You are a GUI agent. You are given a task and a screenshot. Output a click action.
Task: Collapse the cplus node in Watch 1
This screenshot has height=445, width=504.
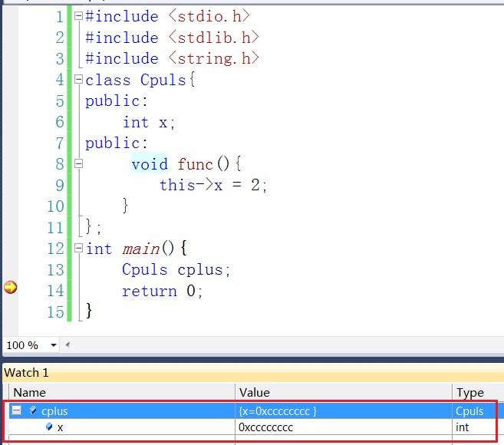tap(16, 410)
